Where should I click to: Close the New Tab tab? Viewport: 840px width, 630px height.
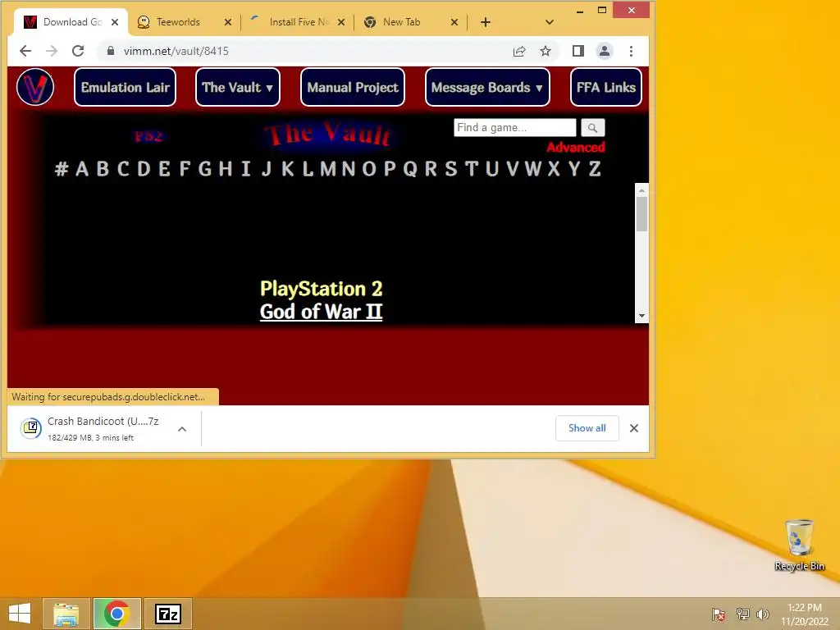(x=454, y=22)
